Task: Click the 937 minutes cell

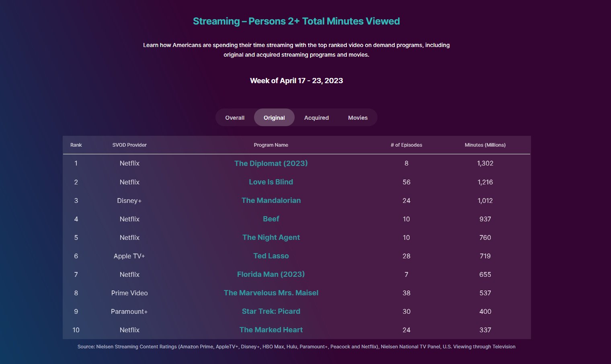Action: coord(485,219)
